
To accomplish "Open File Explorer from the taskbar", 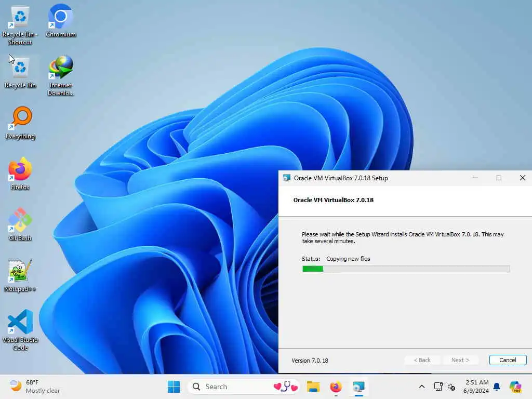I will pos(313,387).
